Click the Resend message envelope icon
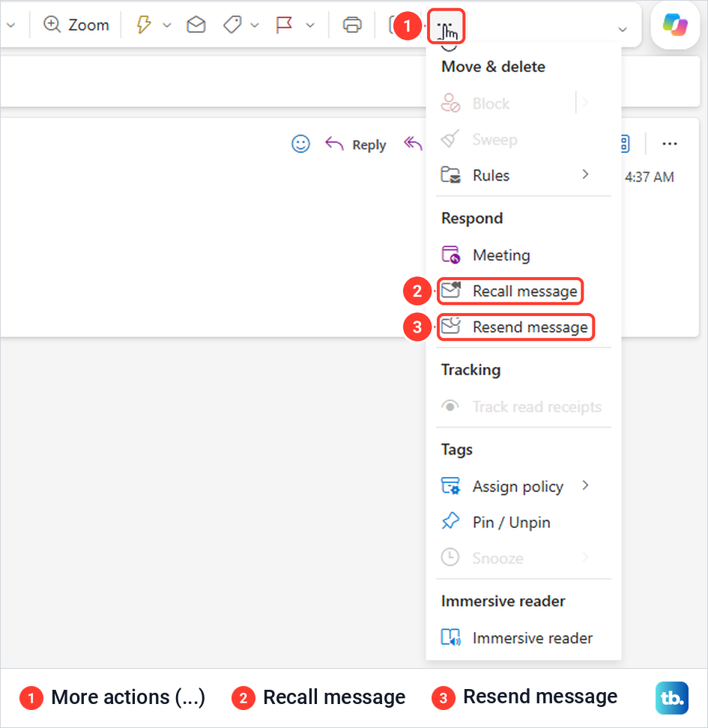This screenshot has height=728, width=708. click(450, 326)
